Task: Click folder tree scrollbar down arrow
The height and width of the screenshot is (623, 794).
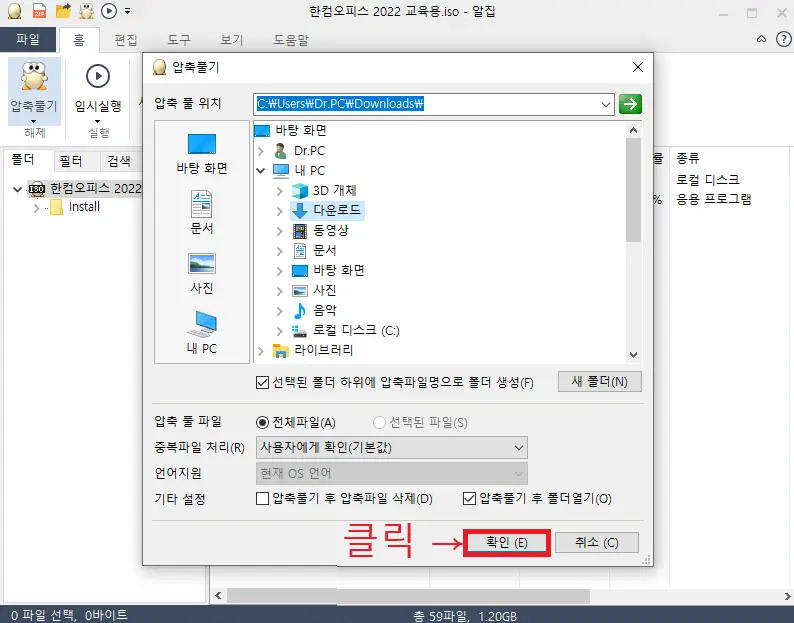Action: [x=633, y=355]
